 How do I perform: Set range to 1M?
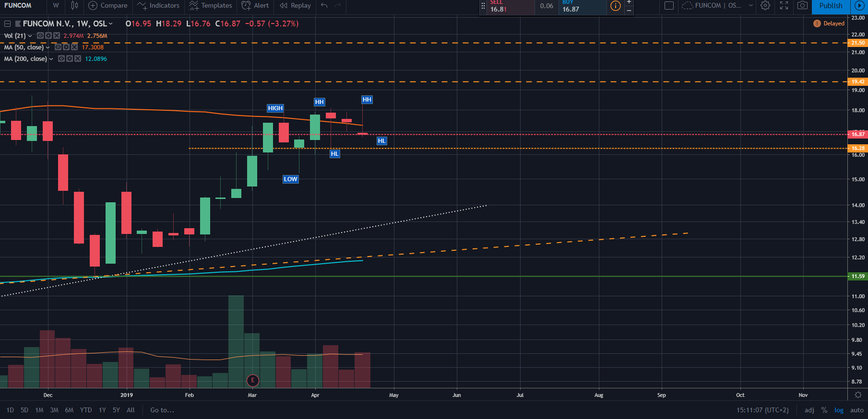pyautogui.click(x=39, y=410)
